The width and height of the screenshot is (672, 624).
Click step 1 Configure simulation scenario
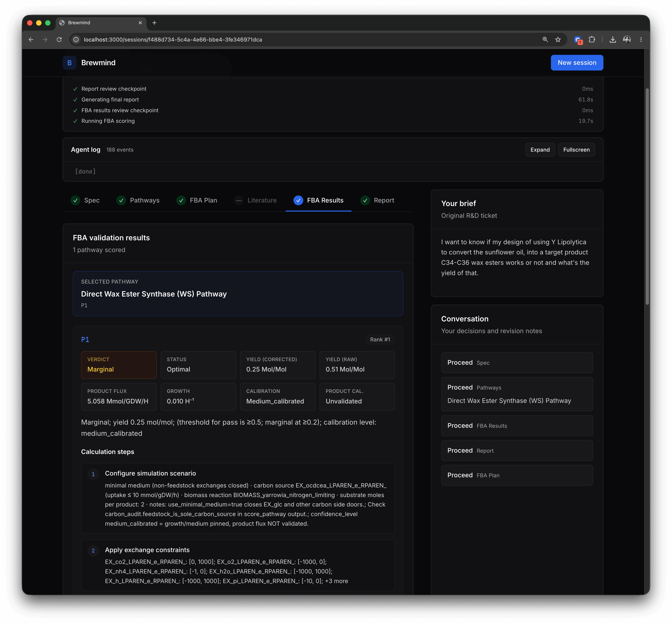click(238, 498)
